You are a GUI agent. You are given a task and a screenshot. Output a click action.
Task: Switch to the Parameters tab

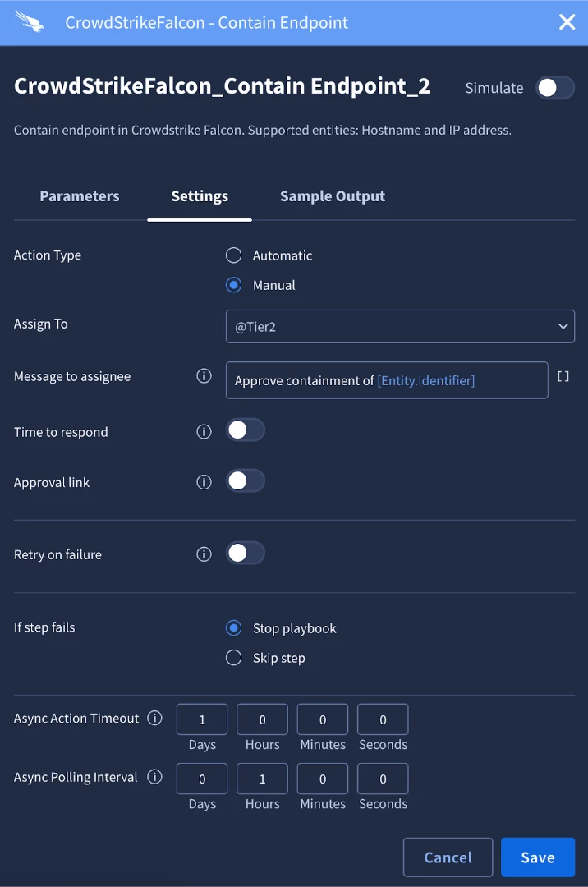[79, 196]
